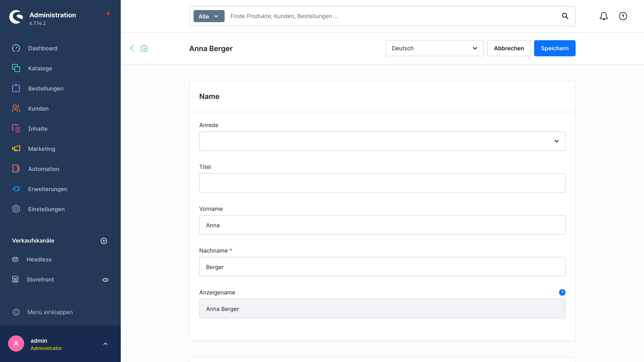Open the Einstellungen gear icon
The width and height of the screenshot is (644, 362).
point(16,209)
